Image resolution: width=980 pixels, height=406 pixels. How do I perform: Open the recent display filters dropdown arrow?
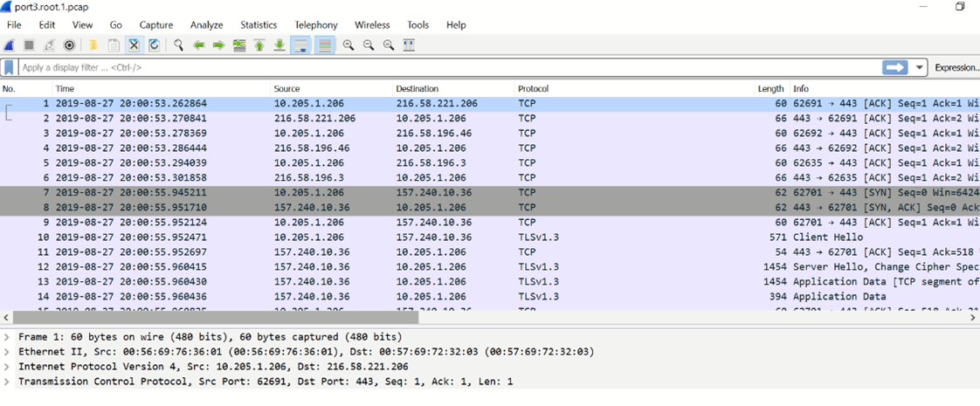click(x=920, y=67)
